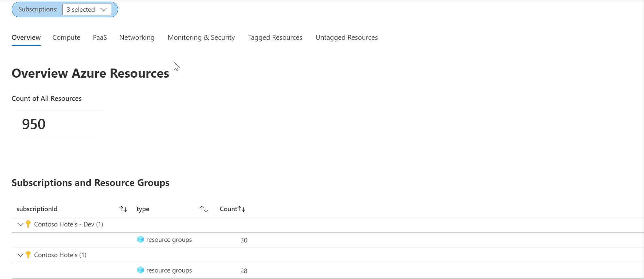The height and width of the screenshot is (279, 644).
Task: Sort by the subscriptionId column arrows
Action: tap(123, 209)
